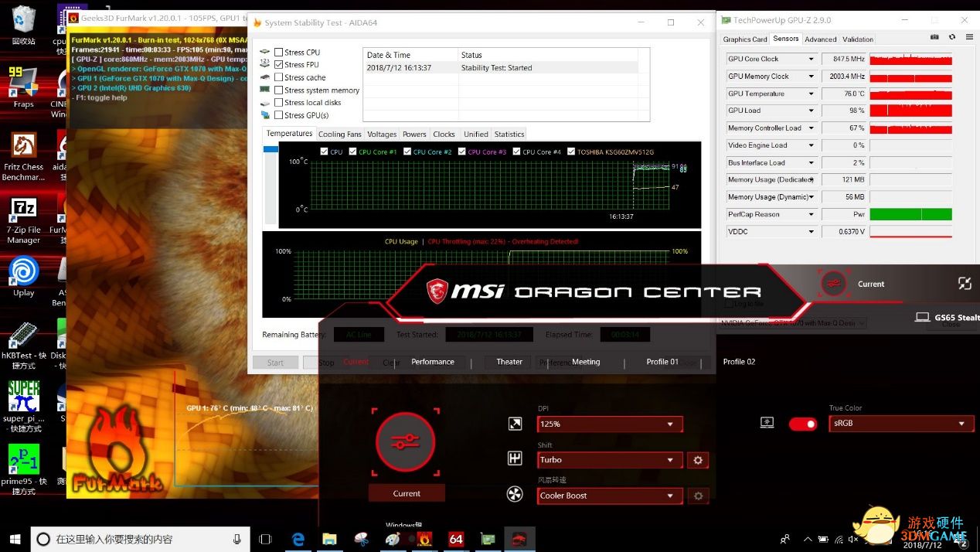Click the GPU-Z refresh icon
980x552 pixels.
point(951,37)
